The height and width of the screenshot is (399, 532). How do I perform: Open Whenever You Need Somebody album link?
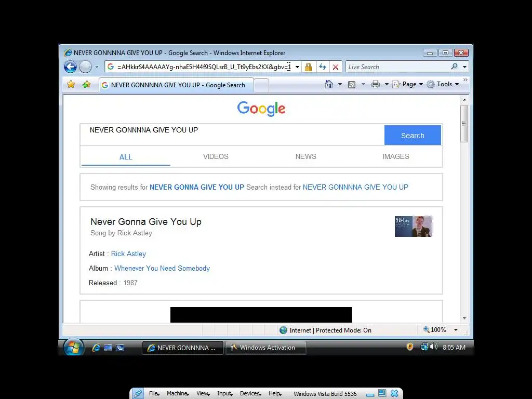pyautogui.click(x=162, y=269)
